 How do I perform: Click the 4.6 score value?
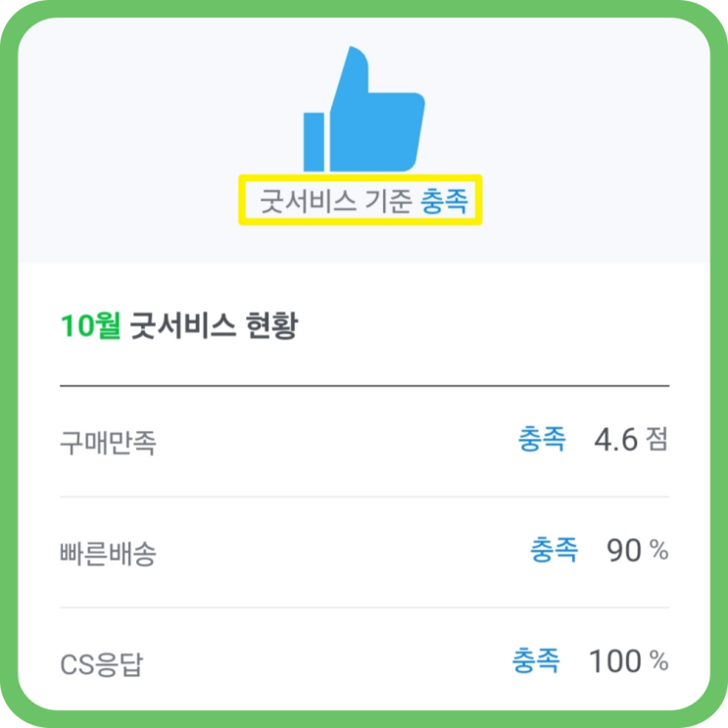pyautogui.click(x=615, y=440)
